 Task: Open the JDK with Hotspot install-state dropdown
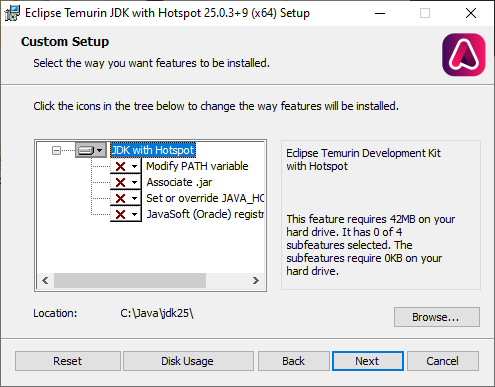tap(91, 151)
